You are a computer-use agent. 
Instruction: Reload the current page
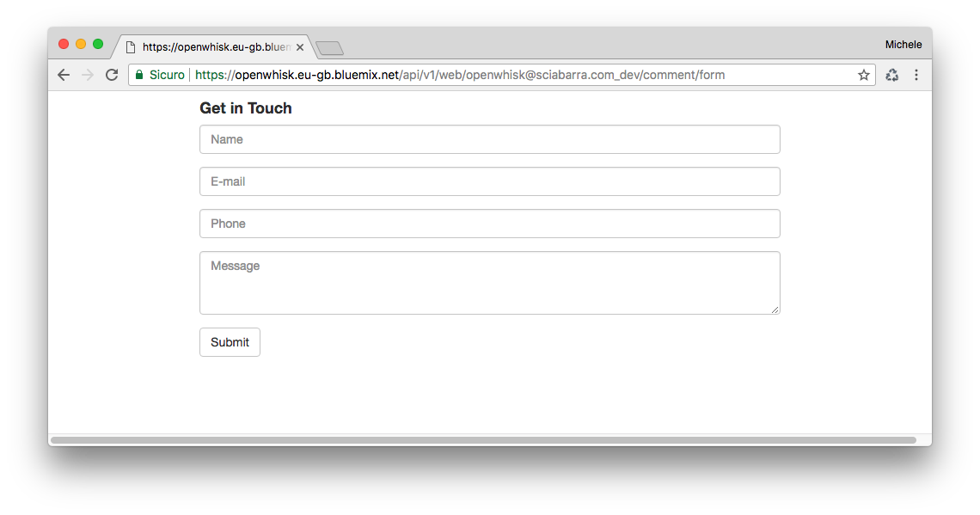pyautogui.click(x=112, y=75)
